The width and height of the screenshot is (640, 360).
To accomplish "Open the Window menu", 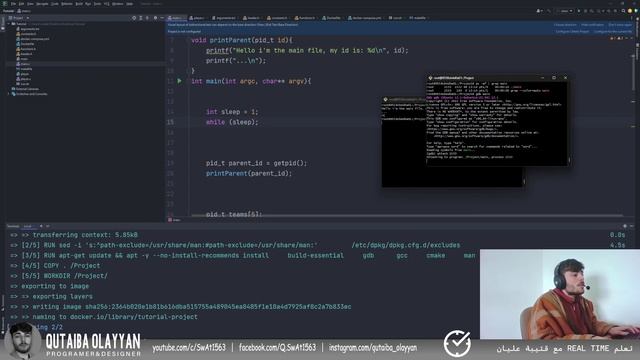I will click(x=118, y=4).
